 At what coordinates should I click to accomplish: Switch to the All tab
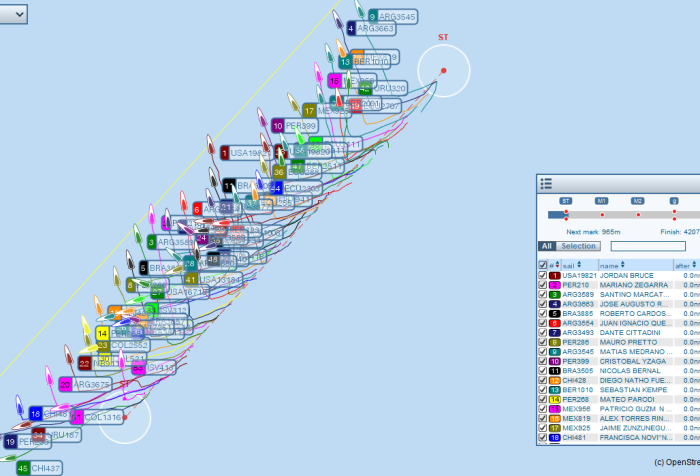(546, 246)
